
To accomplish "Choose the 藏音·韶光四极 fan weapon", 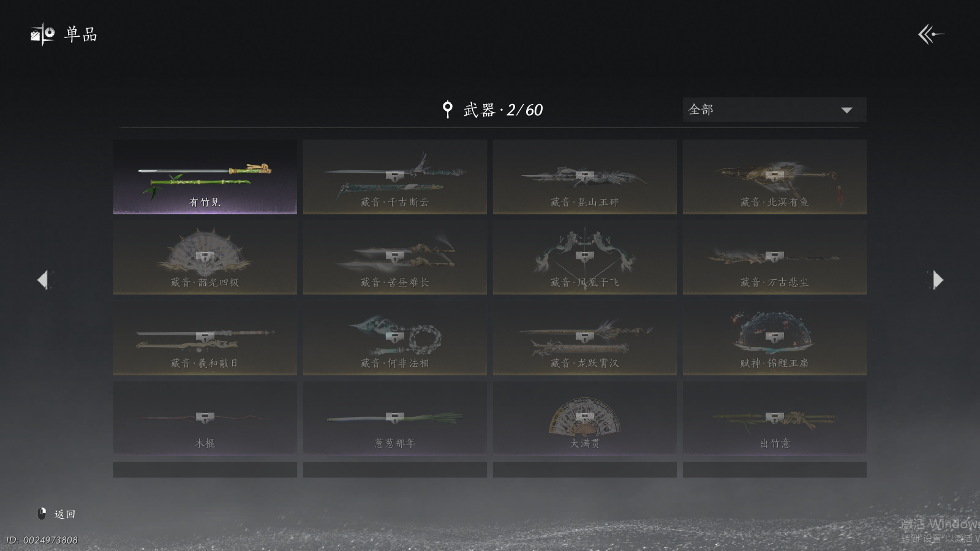I will pyautogui.click(x=205, y=257).
